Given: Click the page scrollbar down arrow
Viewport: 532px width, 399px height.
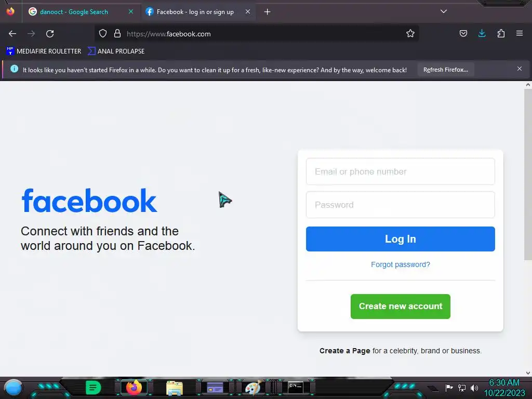Looking at the screenshot, I should pyautogui.click(x=528, y=373).
